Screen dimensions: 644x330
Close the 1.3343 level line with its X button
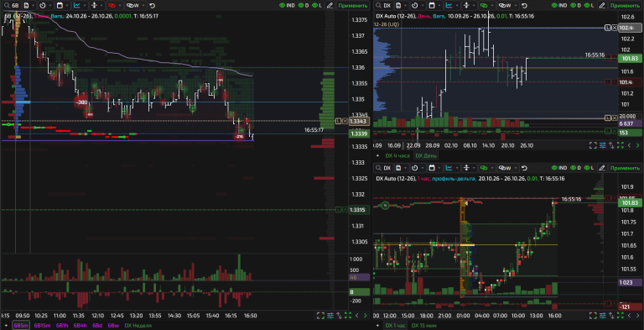[x=344, y=121]
